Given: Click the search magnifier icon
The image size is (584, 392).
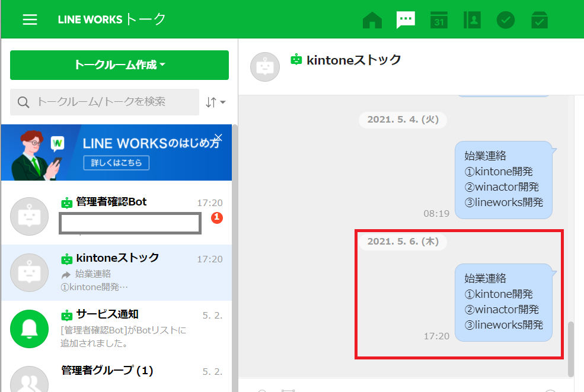Looking at the screenshot, I should click(23, 102).
